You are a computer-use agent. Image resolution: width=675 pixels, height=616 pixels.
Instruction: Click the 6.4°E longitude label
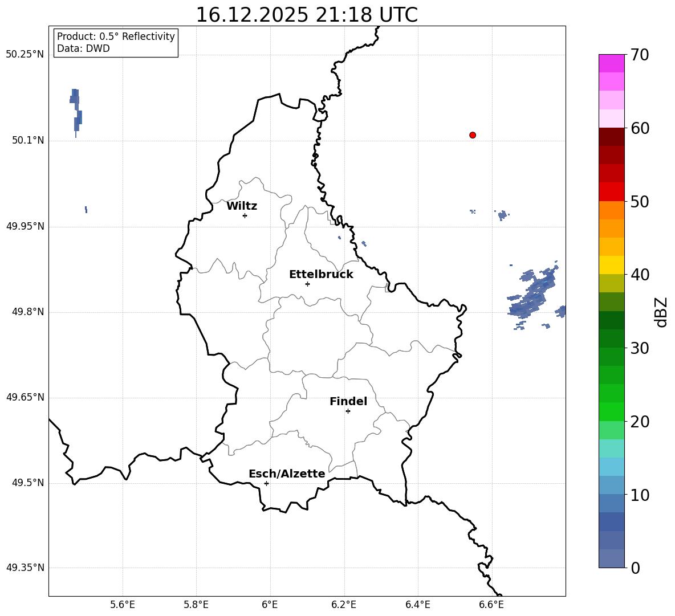(417, 605)
